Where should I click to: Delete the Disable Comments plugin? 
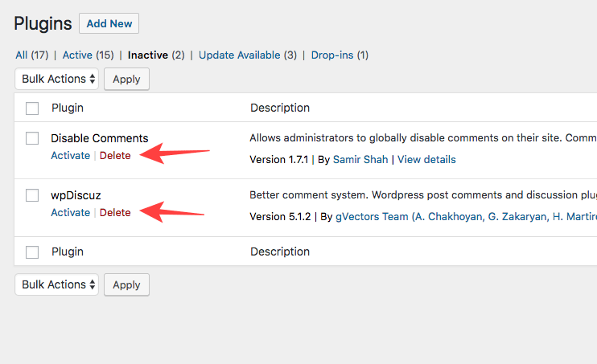click(x=115, y=156)
